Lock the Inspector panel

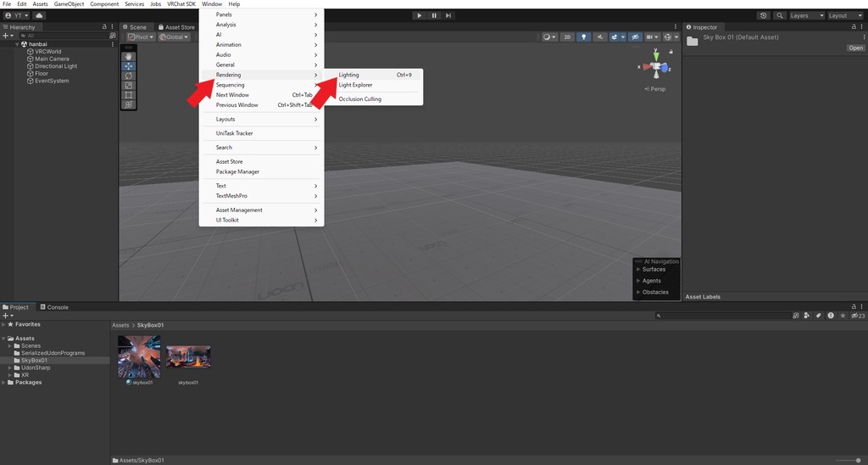pyautogui.click(x=854, y=26)
